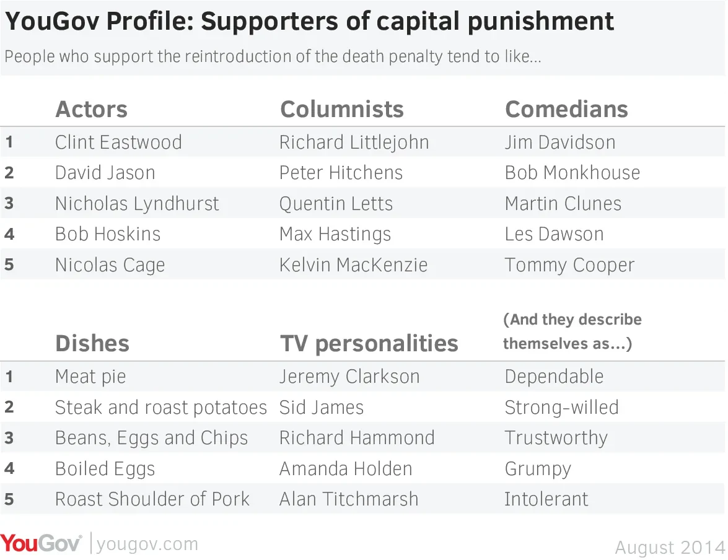Click Jim Davidson in Comedians
This screenshot has height=560, width=728.
(x=560, y=142)
